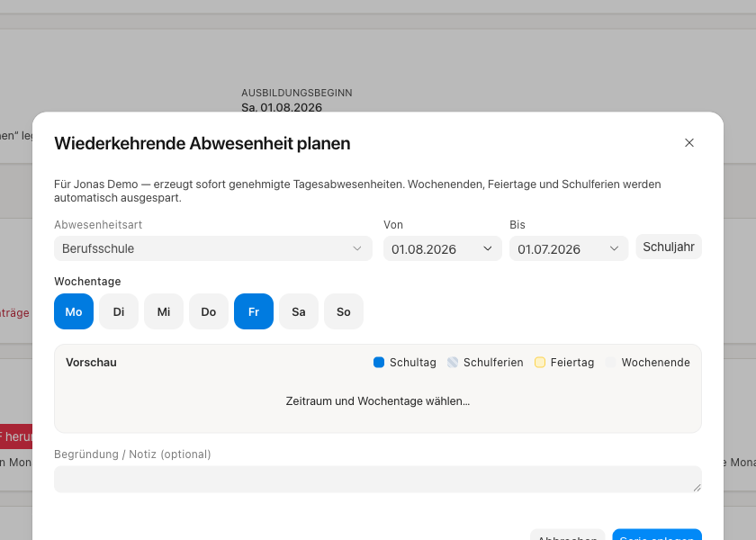Click the striped Schulferien legend swatch
Image resolution: width=756 pixels, height=540 pixels.
(x=453, y=362)
